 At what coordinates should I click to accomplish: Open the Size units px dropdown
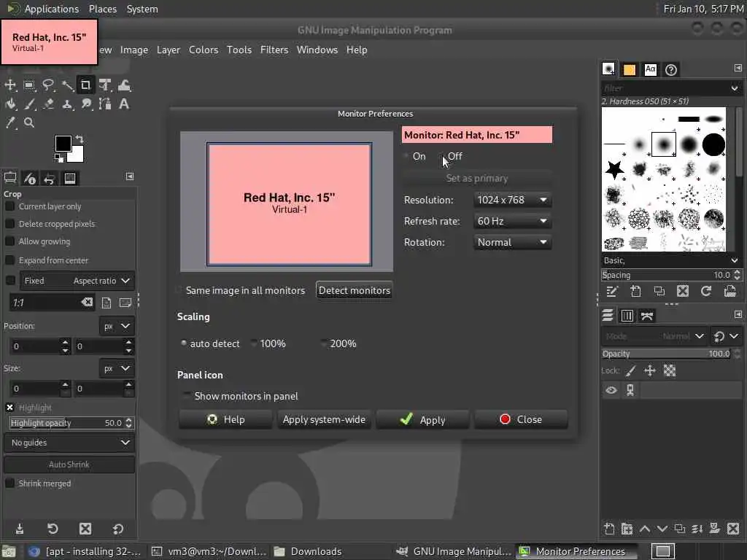(117, 368)
